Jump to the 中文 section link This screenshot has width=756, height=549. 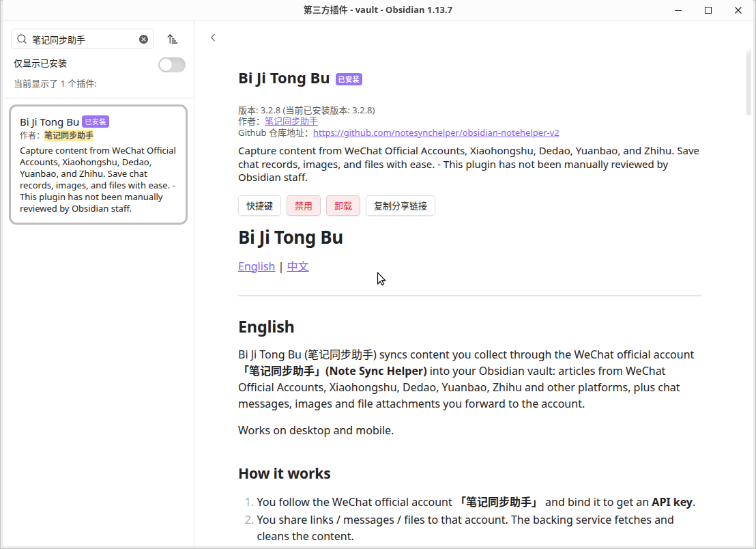point(298,266)
